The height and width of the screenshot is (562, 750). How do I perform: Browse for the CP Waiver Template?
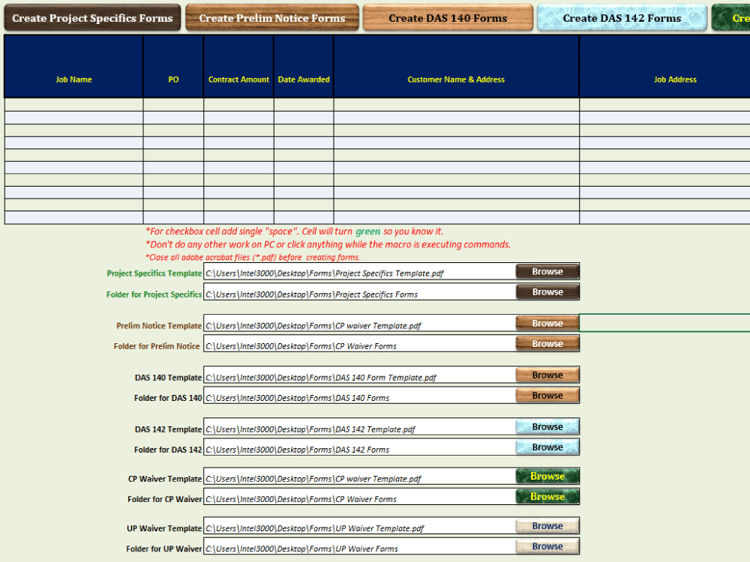tap(548, 476)
